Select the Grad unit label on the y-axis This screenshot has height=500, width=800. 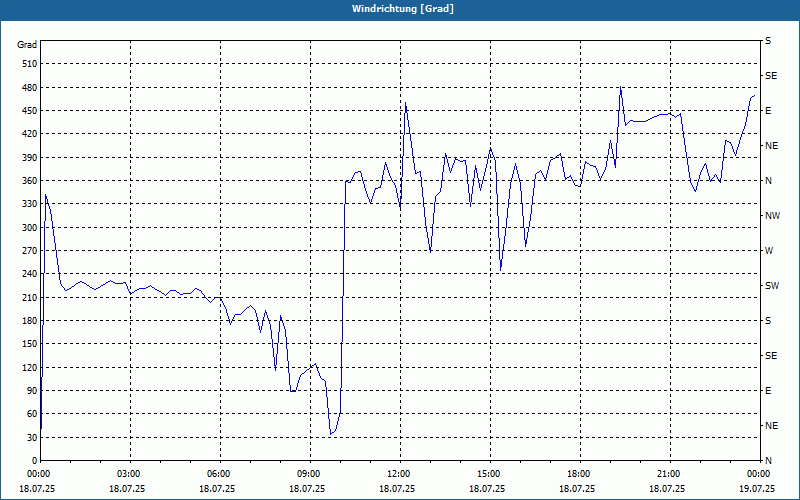pos(27,45)
